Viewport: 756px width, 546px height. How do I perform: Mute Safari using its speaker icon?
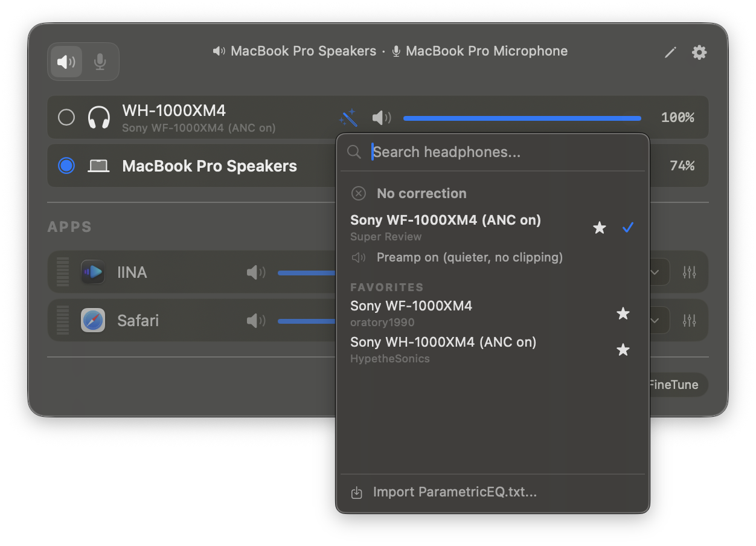256,321
